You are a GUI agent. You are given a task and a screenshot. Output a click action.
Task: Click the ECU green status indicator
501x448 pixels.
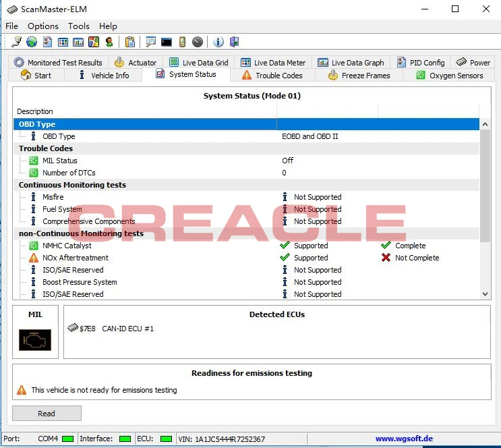point(166,439)
